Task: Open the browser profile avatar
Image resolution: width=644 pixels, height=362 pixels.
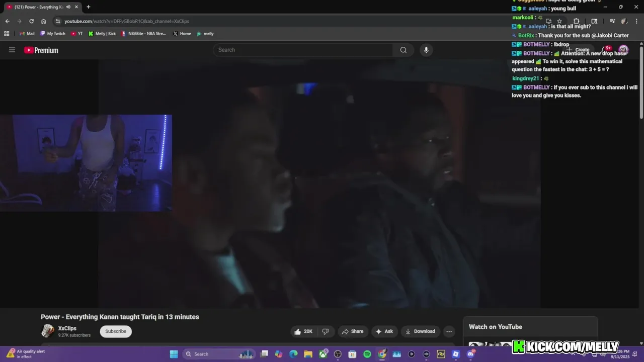Action: tap(624, 21)
